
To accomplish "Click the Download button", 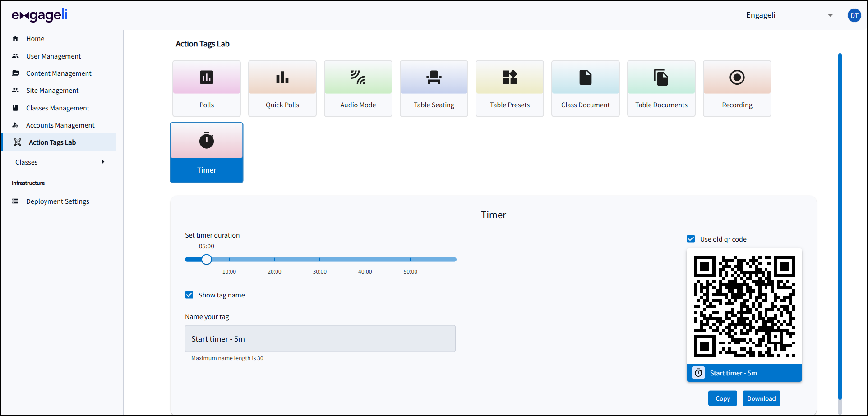I will click(x=761, y=398).
